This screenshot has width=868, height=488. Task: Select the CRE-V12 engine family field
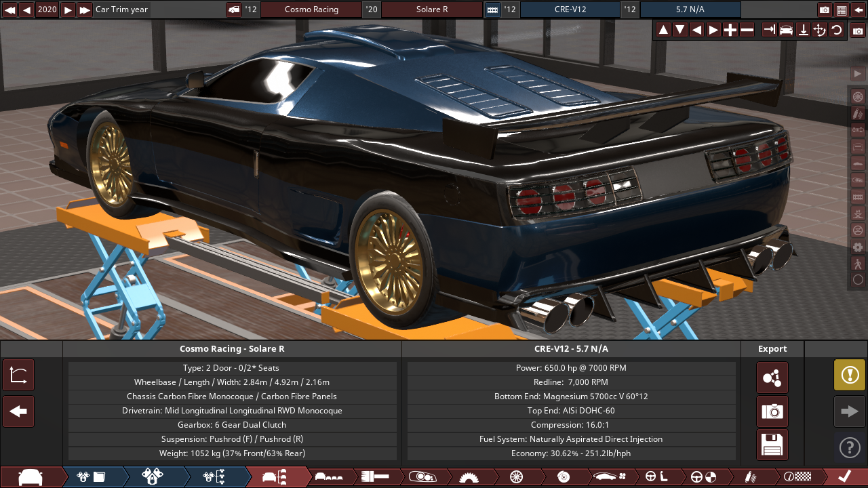click(570, 9)
